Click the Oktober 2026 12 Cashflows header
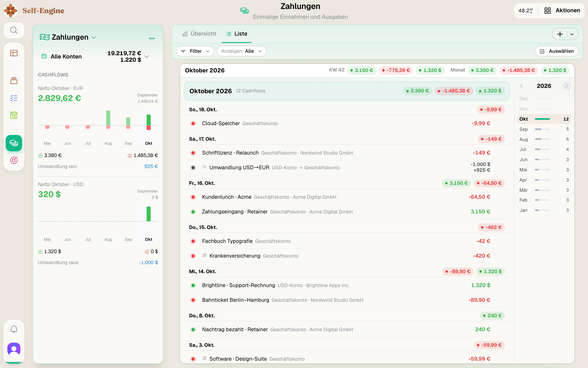The width and height of the screenshot is (588, 368). point(347,91)
